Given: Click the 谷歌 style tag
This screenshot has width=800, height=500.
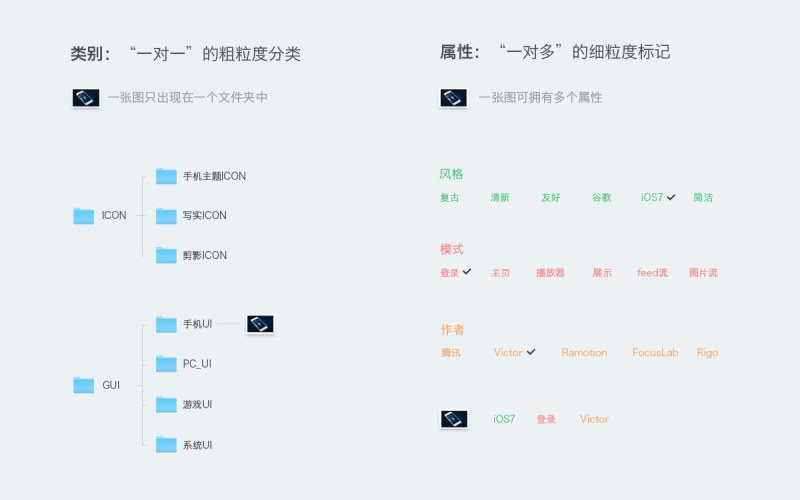Looking at the screenshot, I should [x=601, y=198].
